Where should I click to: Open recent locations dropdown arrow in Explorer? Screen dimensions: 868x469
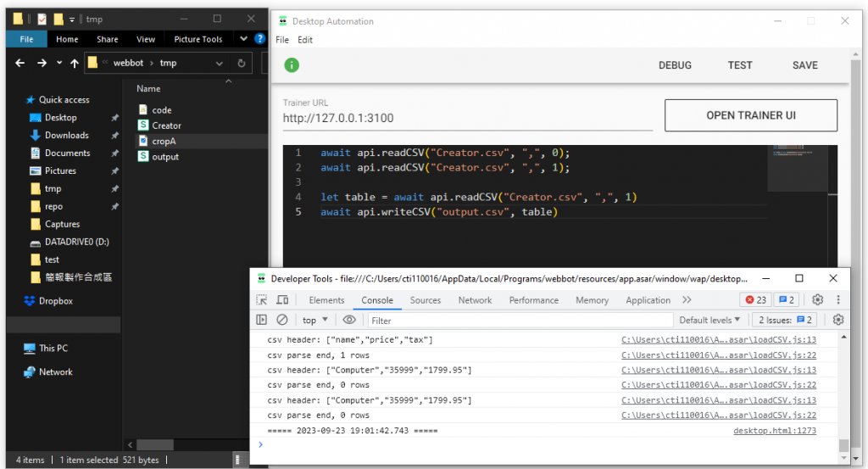[59, 63]
